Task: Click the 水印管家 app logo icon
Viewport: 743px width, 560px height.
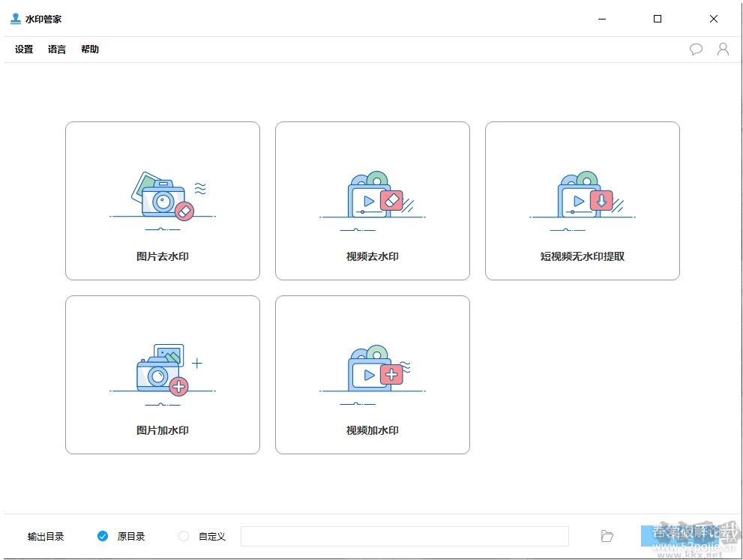Action: tap(15, 18)
